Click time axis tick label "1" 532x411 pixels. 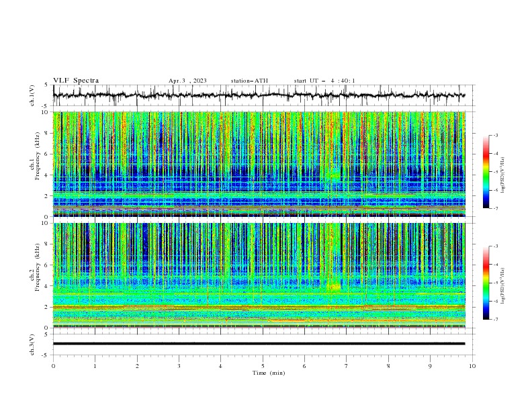(x=95, y=366)
